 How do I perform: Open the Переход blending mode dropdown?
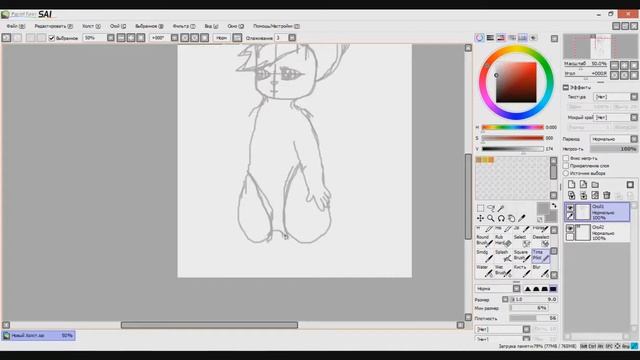coord(614,139)
